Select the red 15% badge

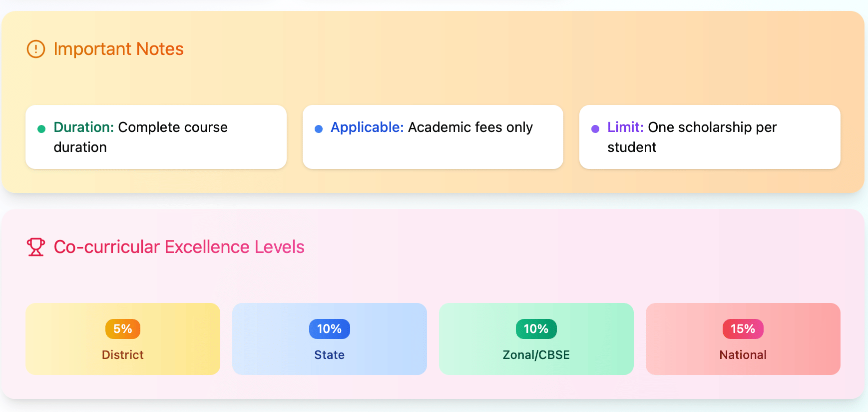743,329
